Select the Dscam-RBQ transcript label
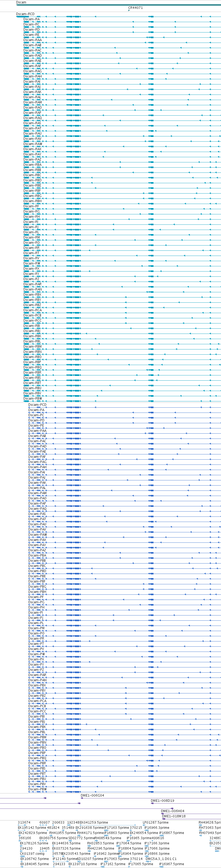Image resolution: width=221 pixels, height=868 pixels. pyautogui.click(x=33, y=367)
